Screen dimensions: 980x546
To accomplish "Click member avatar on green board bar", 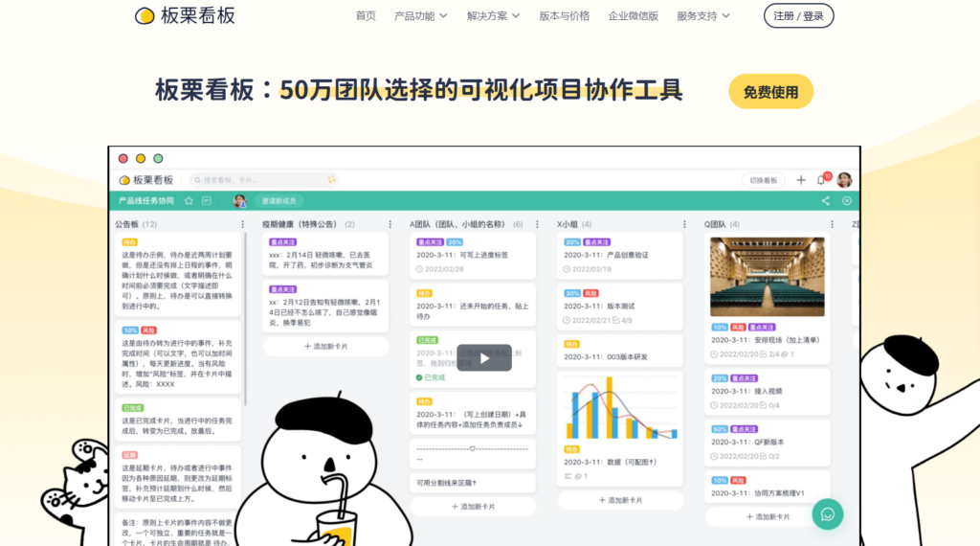I will coord(239,201).
